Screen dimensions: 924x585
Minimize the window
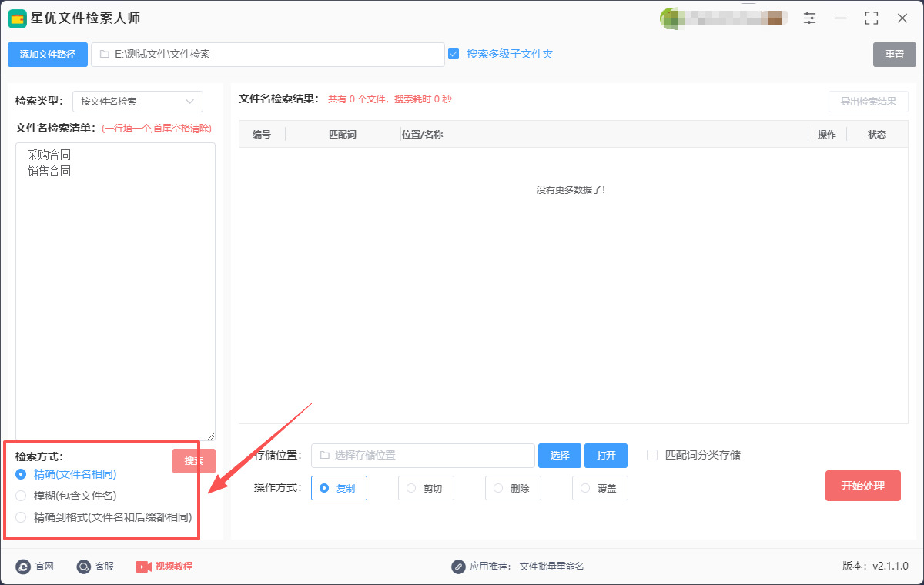[841, 18]
